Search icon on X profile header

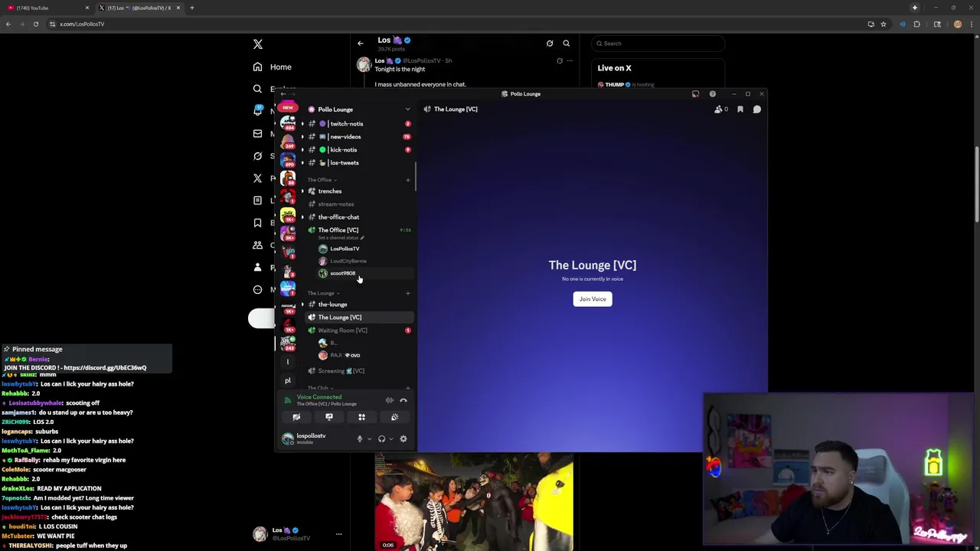pyautogui.click(x=567, y=44)
